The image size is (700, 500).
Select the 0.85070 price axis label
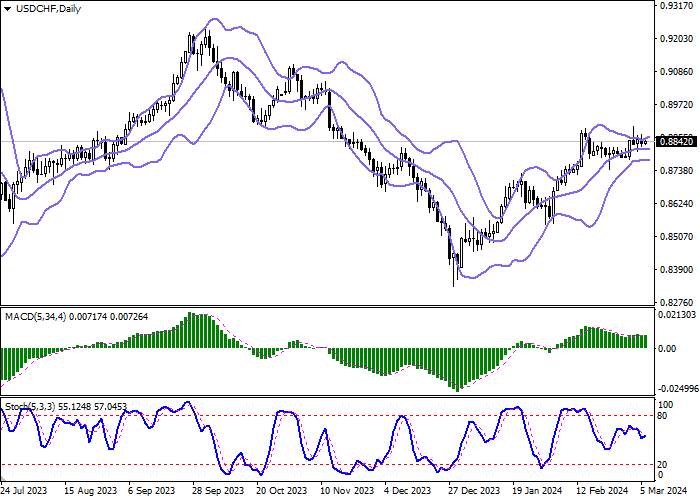677,236
